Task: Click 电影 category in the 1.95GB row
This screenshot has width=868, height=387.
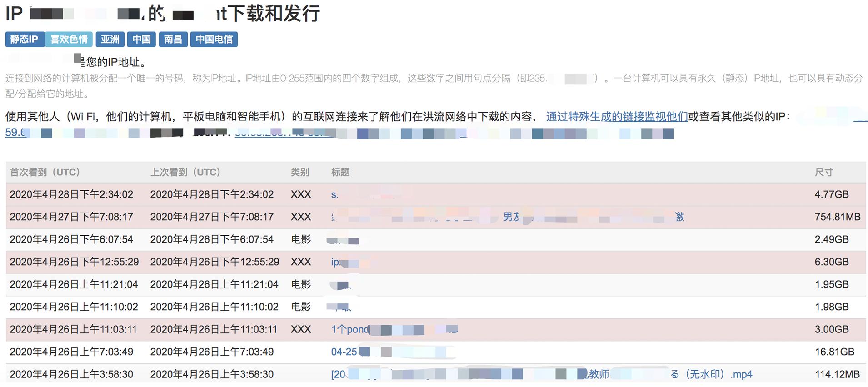Action: point(301,284)
